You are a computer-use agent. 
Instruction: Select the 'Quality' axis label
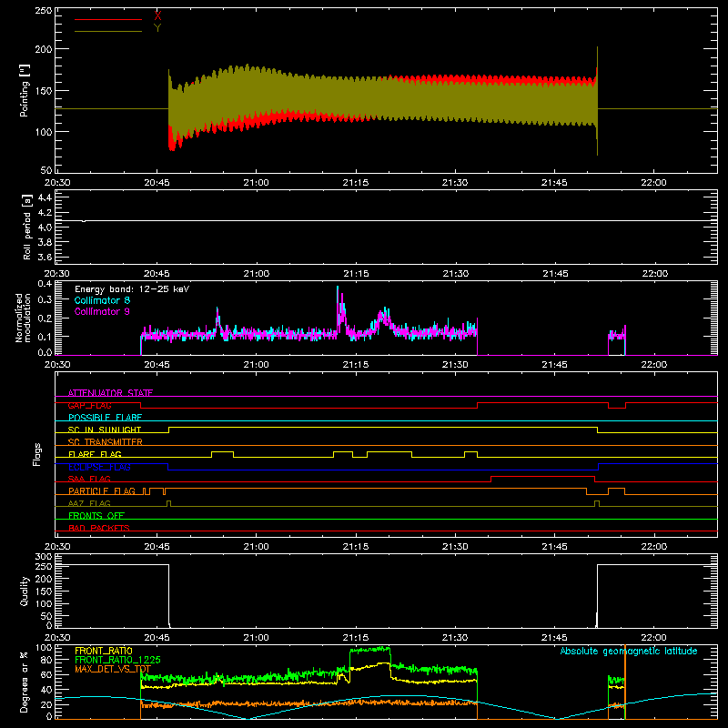click(x=25, y=591)
